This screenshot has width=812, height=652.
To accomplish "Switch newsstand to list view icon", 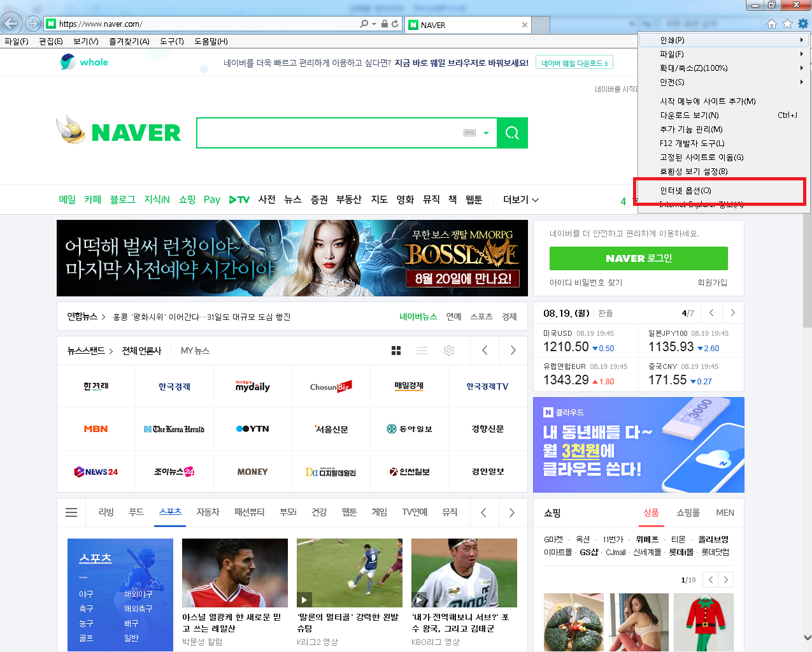I will click(x=422, y=351).
